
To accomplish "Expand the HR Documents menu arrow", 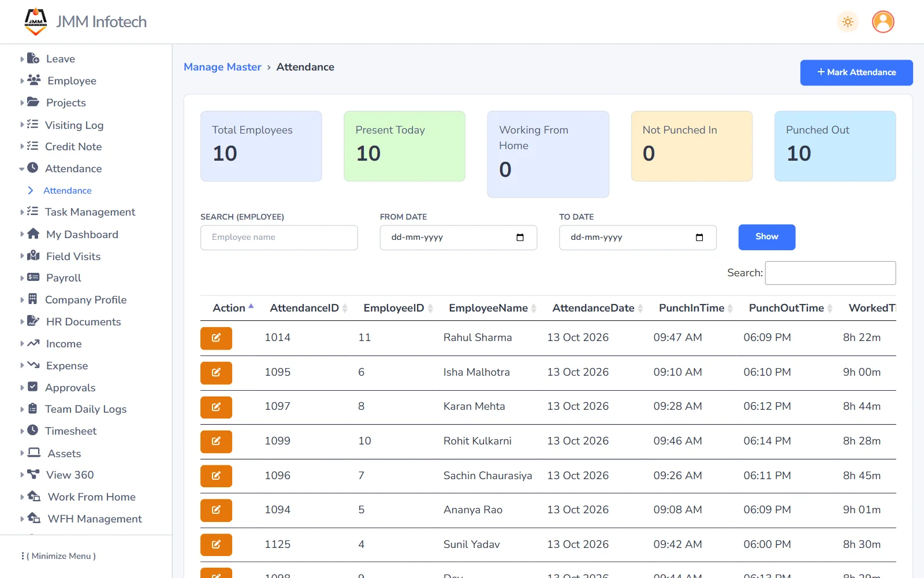I will 22,321.
